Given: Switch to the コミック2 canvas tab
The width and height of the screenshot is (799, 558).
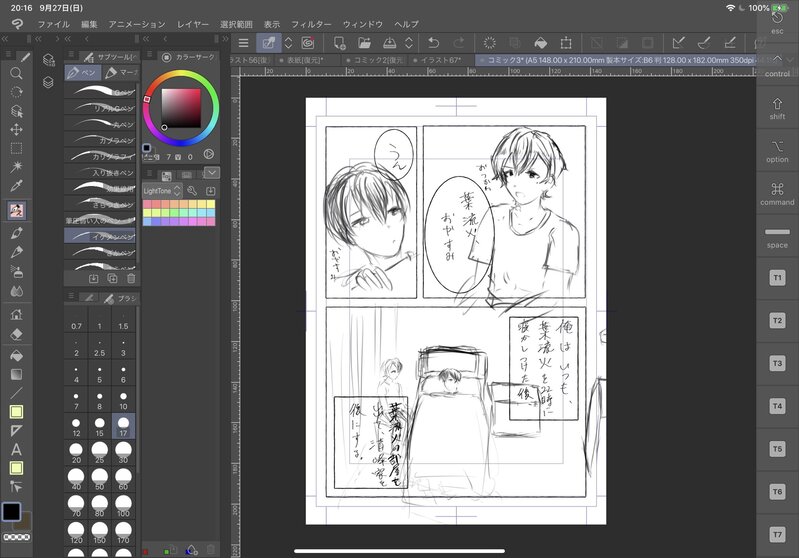Looking at the screenshot, I should pyautogui.click(x=375, y=60).
